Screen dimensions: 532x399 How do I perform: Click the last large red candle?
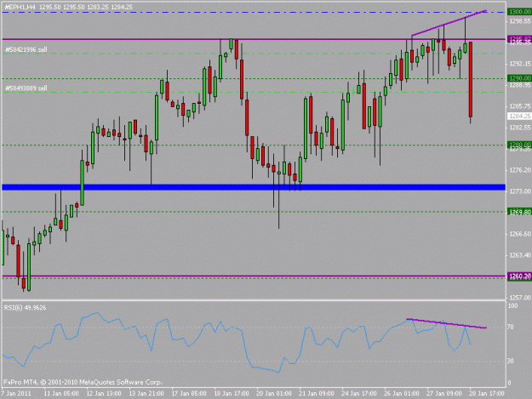click(471, 79)
